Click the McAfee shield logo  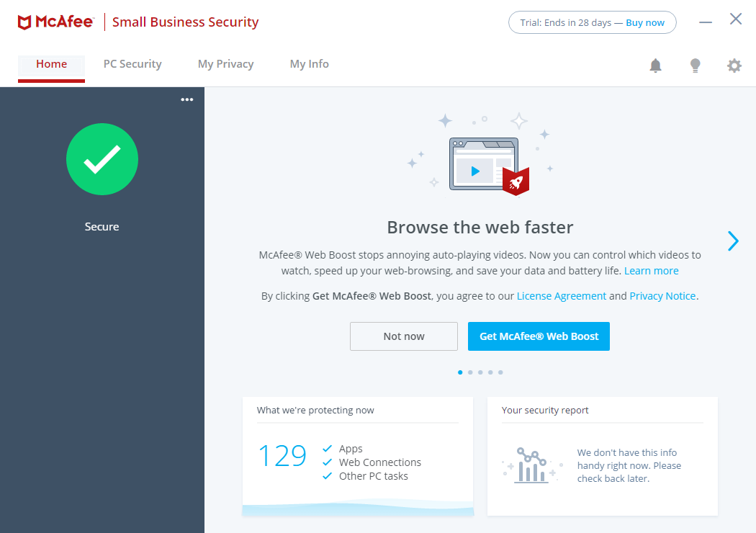pyautogui.click(x=25, y=22)
